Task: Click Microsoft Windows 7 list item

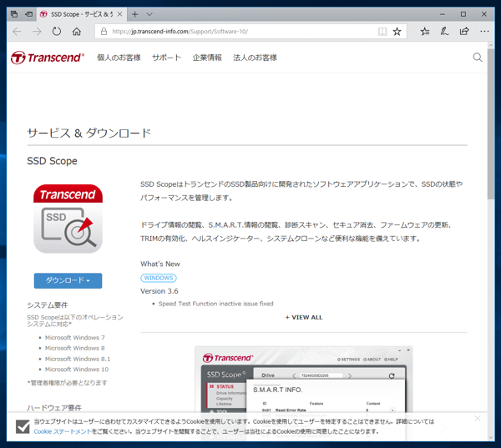Action: [75, 338]
